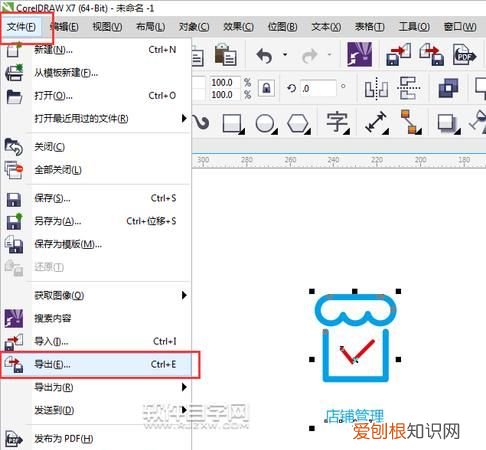
Task: Expand 打开最近用过的文件(R) submenu
Action: [x=97, y=118]
